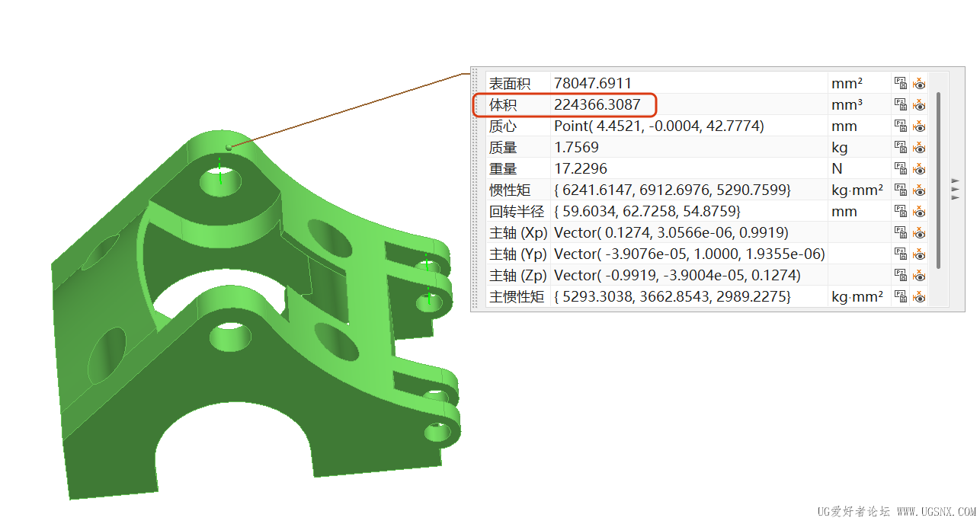
Task: Toggle the eye icon on the 主惯性矩 row
Action: 919,296
